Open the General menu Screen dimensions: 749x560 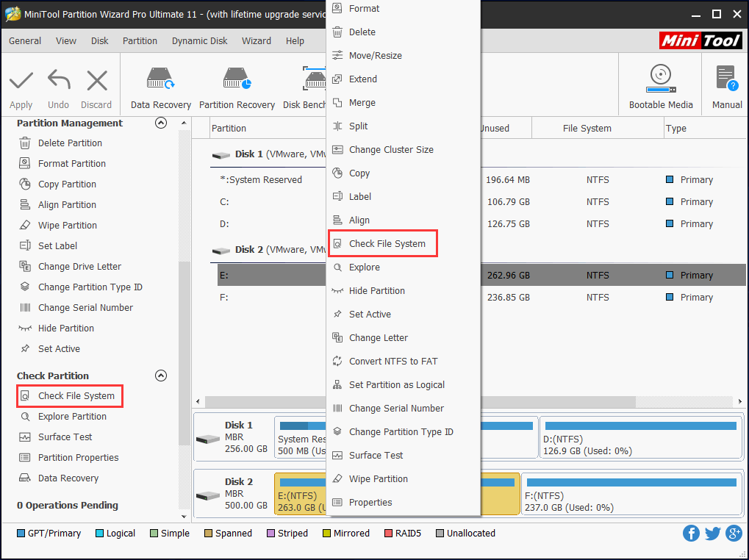[25, 40]
